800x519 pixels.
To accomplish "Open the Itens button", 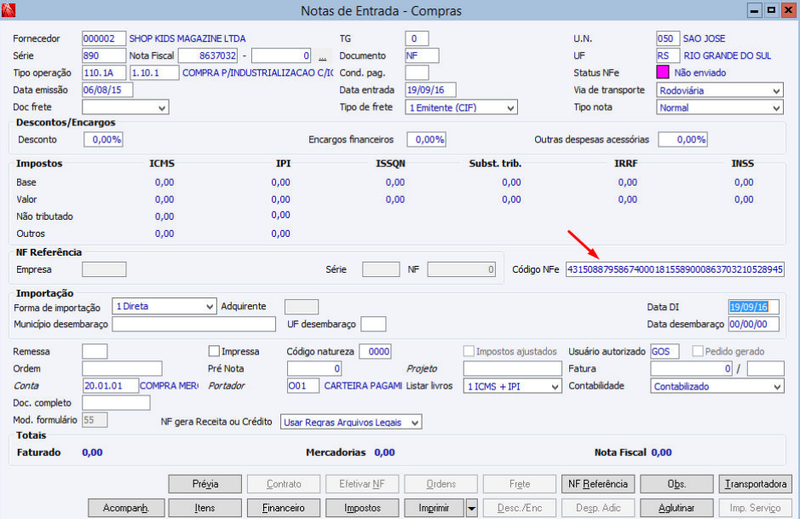I will tap(205, 508).
